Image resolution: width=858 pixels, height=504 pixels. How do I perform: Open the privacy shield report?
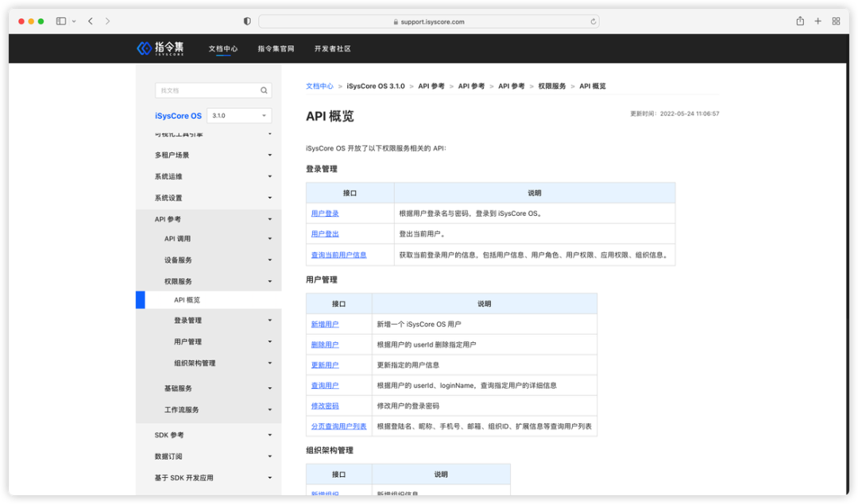(x=247, y=21)
